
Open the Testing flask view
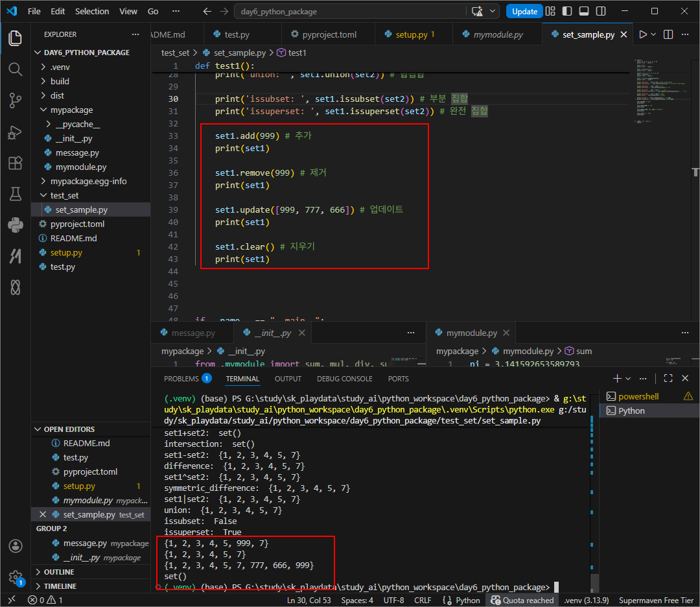point(15,194)
